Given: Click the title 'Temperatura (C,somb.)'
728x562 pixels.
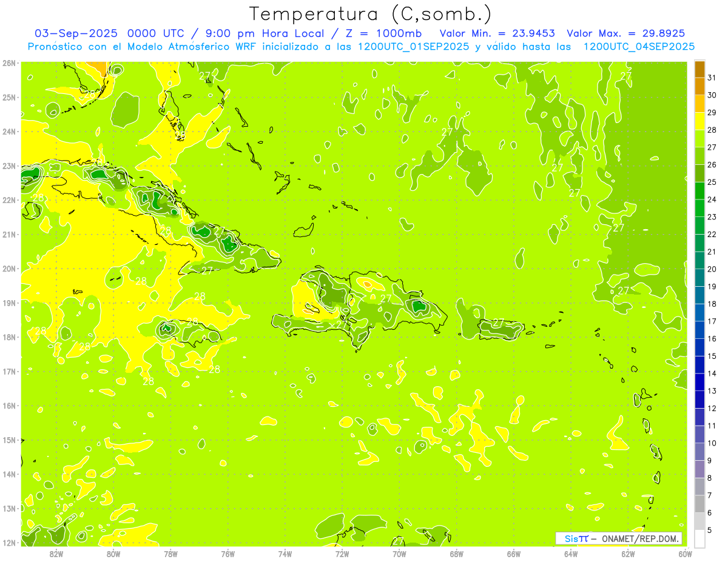Looking at the screenshot, I should [x=371, y=14].
